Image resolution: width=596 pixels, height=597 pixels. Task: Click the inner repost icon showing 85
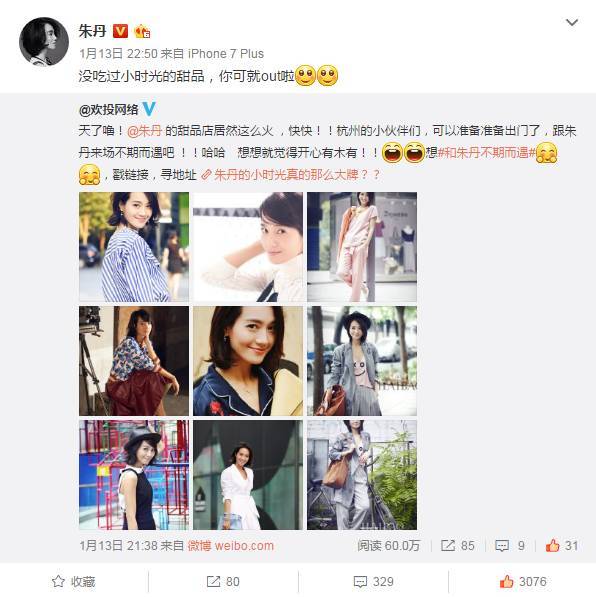click(x=448, y=546)
